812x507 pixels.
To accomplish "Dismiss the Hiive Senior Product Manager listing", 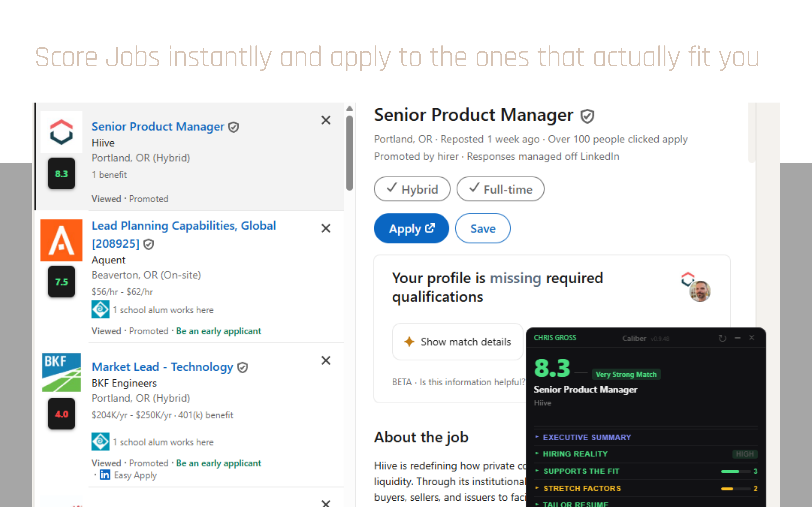I will tap(326, 120).
